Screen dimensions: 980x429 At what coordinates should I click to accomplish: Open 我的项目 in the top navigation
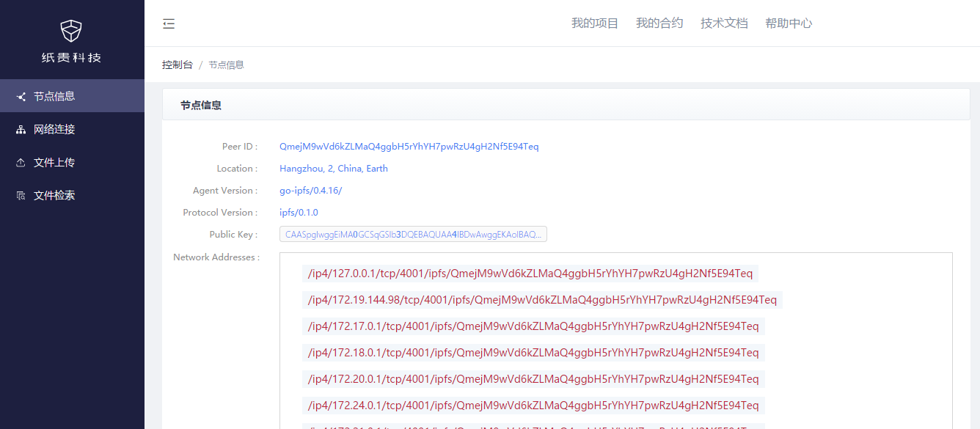(595, 23)
